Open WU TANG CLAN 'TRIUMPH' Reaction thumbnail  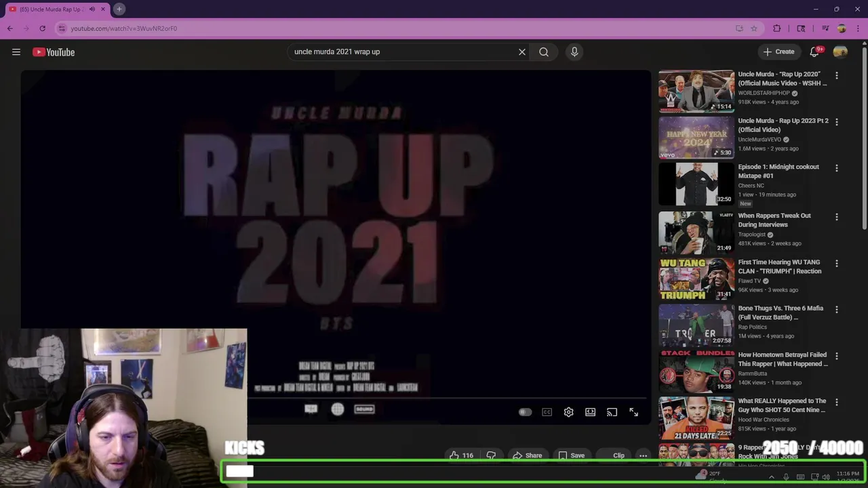click(696, 279)
